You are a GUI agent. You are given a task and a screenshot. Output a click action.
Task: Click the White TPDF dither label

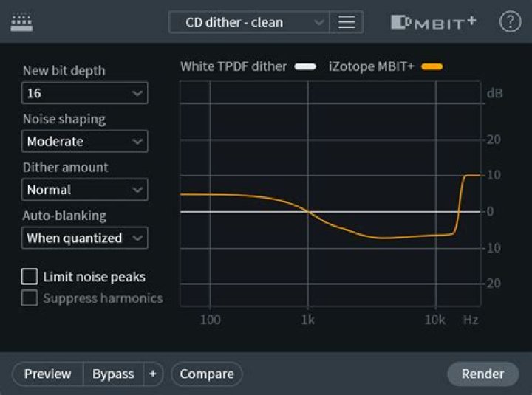click(x=233, y=66)
